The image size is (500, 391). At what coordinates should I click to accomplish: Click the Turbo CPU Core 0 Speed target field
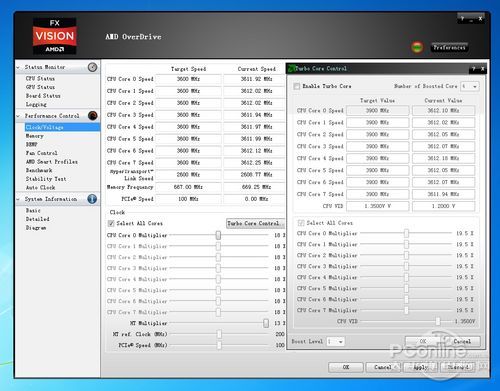click(378, 110)
